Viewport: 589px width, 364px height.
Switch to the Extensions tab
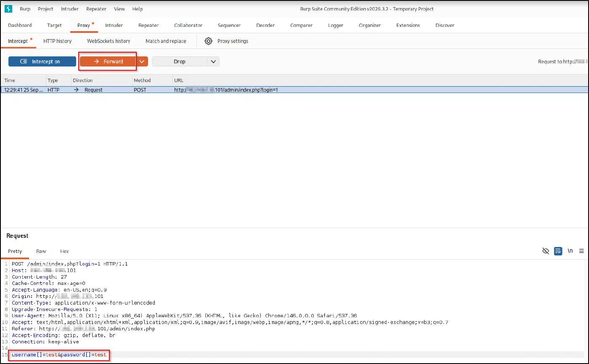(408, 25)
